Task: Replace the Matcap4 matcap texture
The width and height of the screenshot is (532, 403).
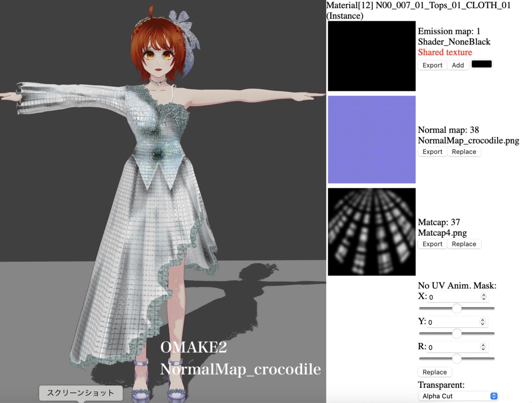Action: click(x=464, y=244)
